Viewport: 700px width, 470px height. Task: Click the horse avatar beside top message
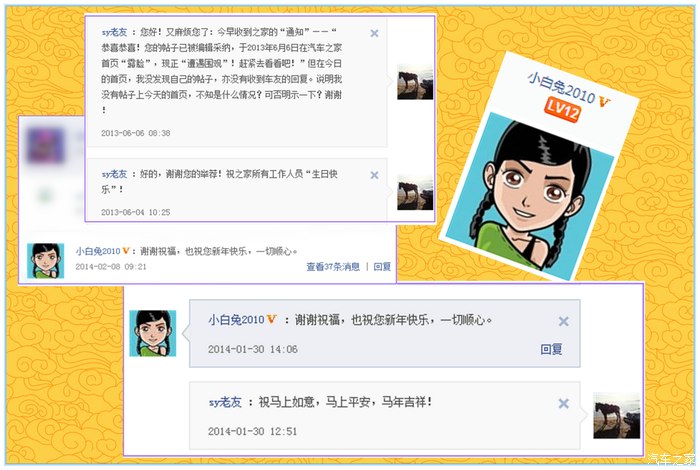(x=415, y=82)
